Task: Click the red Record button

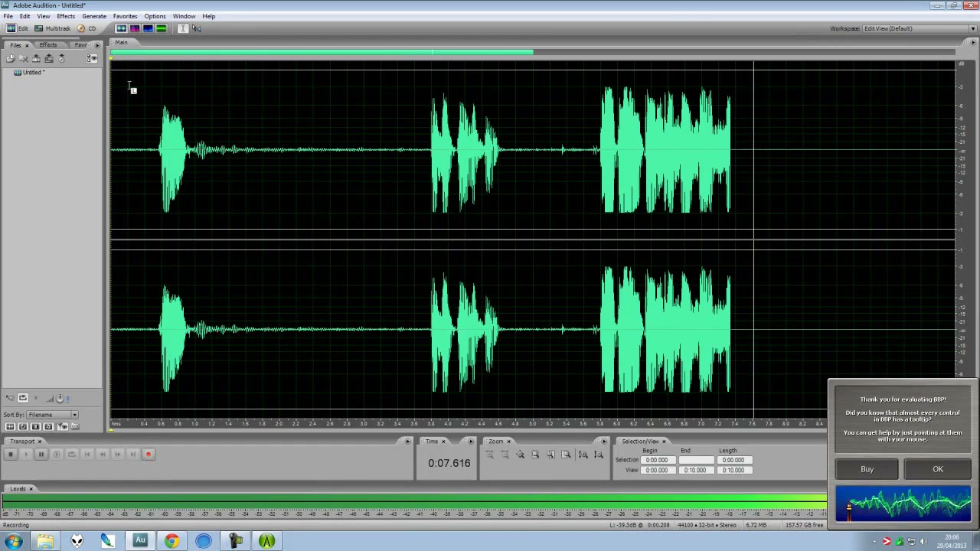Action: pyautogui.click(x=149, y=455)
